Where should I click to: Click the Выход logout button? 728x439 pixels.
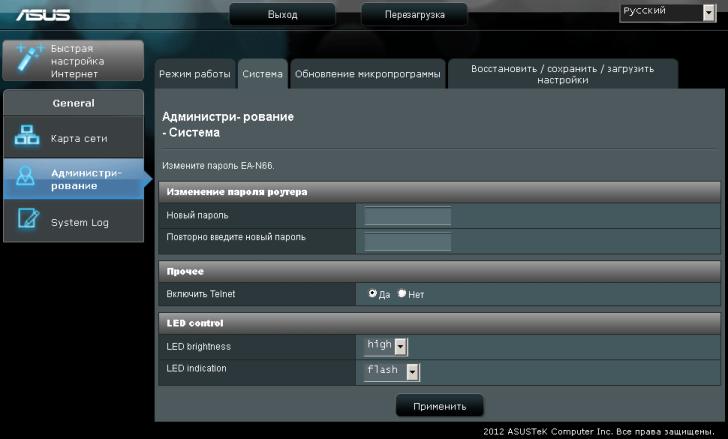point(282,15)
